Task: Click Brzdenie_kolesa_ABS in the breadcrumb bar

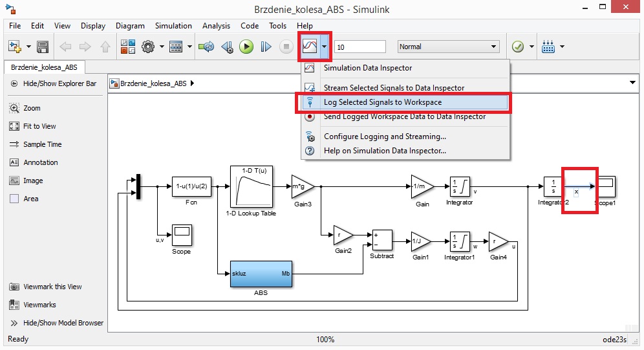Action: [x=153, y=83]
